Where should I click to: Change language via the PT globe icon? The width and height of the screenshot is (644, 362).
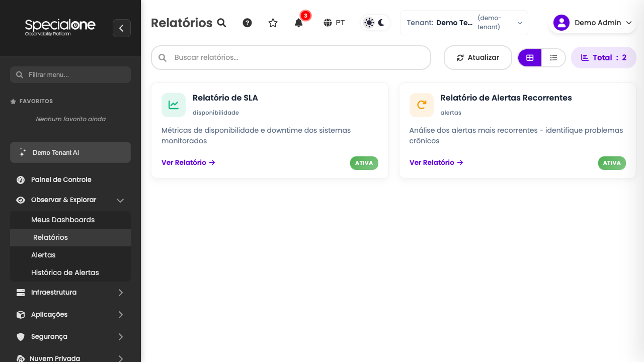pos(335,23)
